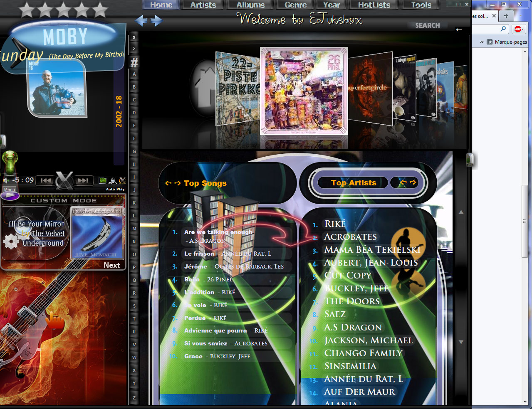Open top artist Mama Béa Tekielski
This screenshot has width=532, height=409.
click(372, 250)
